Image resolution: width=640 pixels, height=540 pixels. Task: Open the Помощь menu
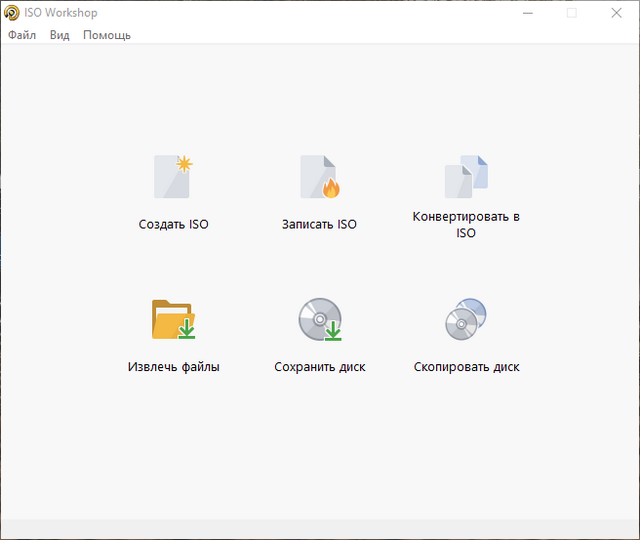pyautogui.click(x=106, y=35)
